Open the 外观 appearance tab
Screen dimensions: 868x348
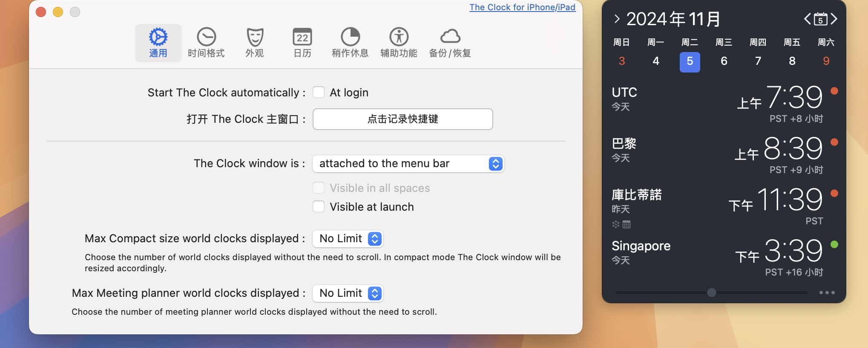pyautogui.click(x=255, y=43)
